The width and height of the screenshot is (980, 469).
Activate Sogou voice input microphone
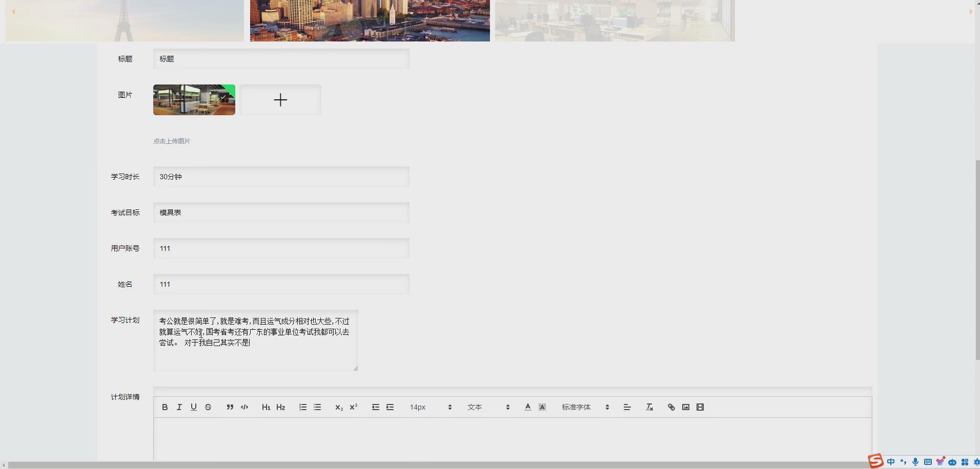click(x=915, y=462)
